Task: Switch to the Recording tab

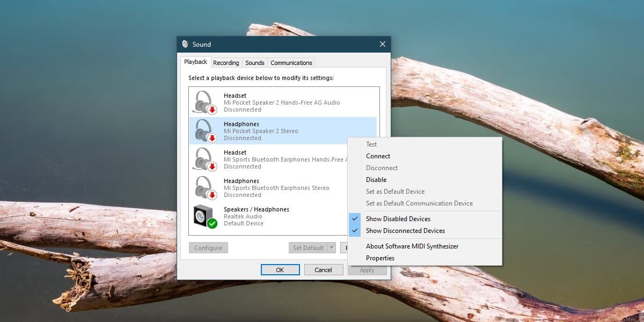Action: pyautogui.click(x=226, y=62)
